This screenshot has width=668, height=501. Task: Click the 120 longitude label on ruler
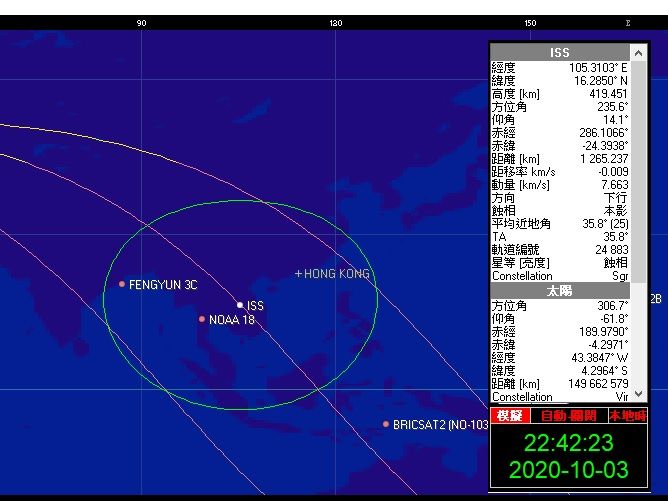point(336,23)
